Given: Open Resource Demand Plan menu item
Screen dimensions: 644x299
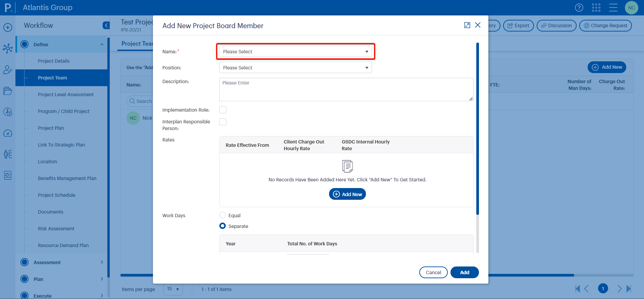Looking at the screenshot, I should (x=63, y=245).
